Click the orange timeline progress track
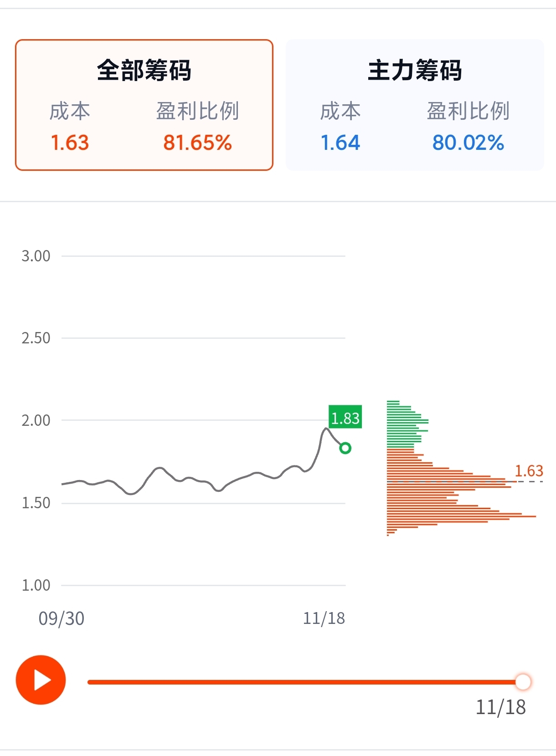 click(301, 682)
